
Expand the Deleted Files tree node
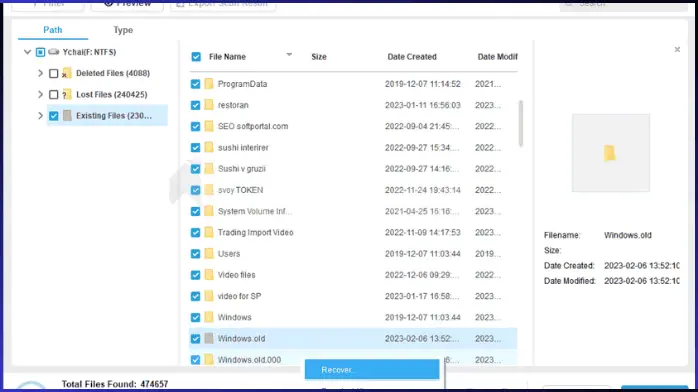click(x=40, y=73)
